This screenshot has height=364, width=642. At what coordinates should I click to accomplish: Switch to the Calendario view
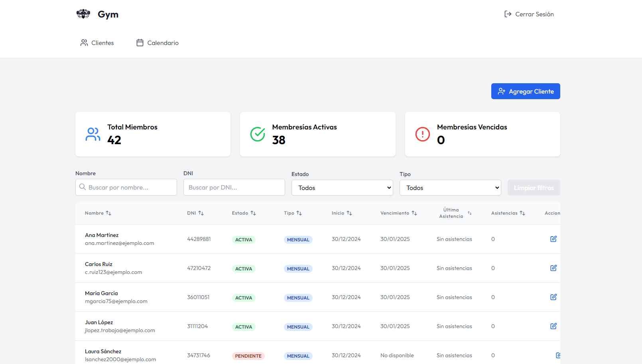click(158, 43)
